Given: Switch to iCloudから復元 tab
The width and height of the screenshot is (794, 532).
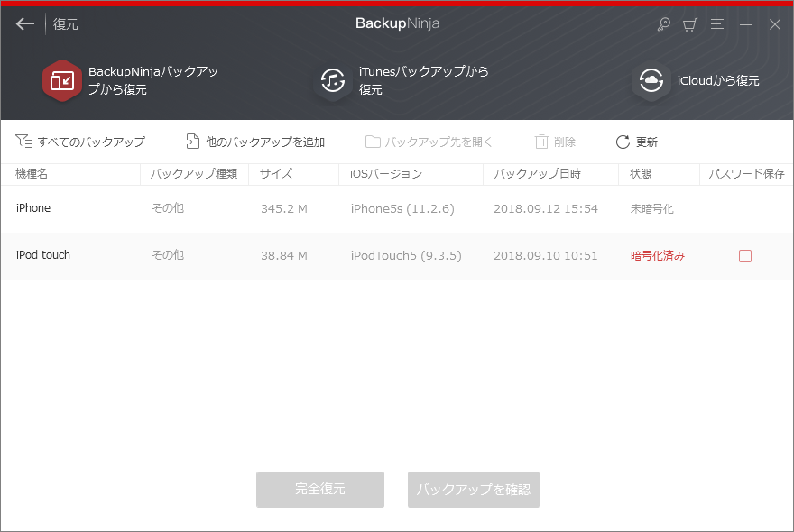Looking at the screenshot, I should 696,80.
